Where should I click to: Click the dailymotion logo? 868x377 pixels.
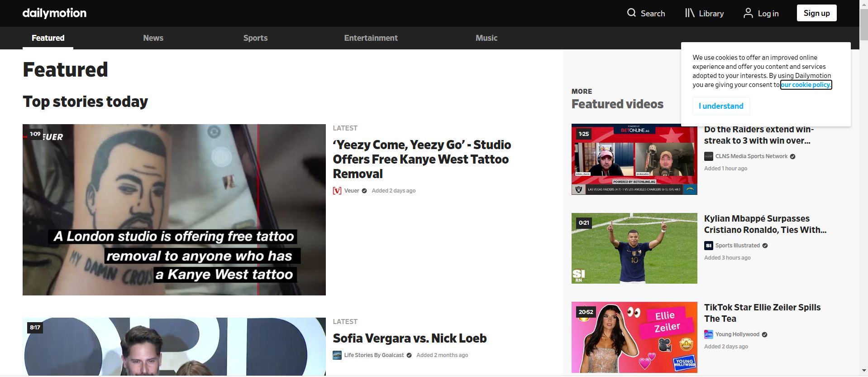click(x=54, y=13)
